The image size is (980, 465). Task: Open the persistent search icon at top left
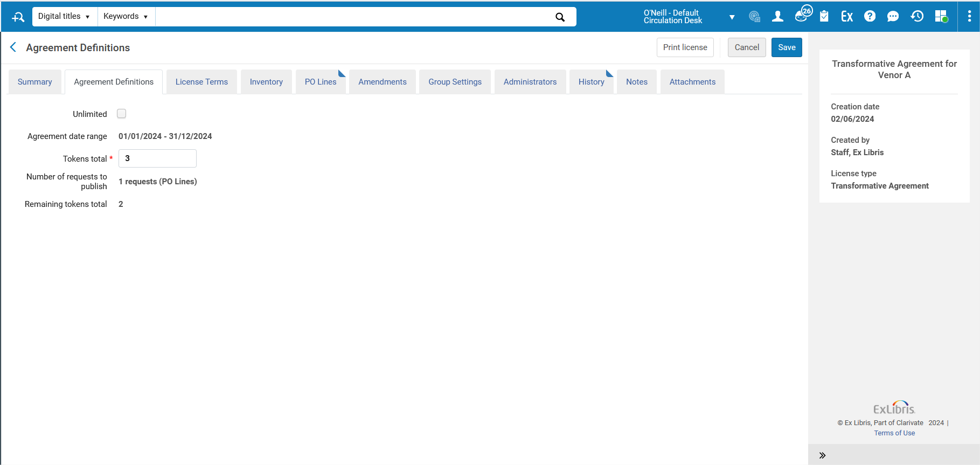click(18, 17)
